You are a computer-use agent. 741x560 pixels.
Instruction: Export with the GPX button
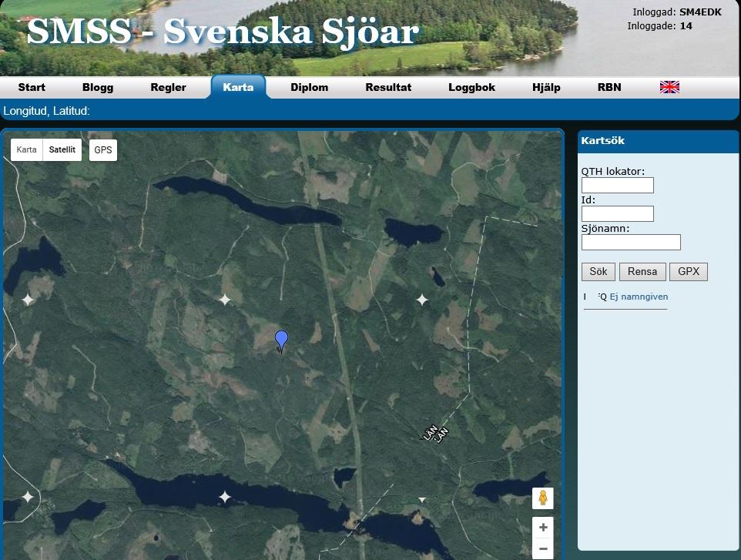[x=688, y=271]
